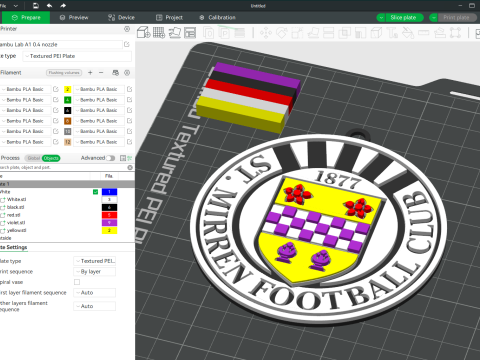
Task: Click the red filament cell for red.stl
Action: click(x=109, y=215)
